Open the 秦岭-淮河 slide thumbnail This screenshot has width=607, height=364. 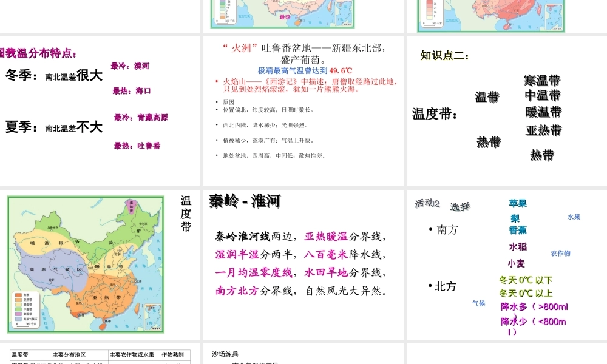pos(304,265)
